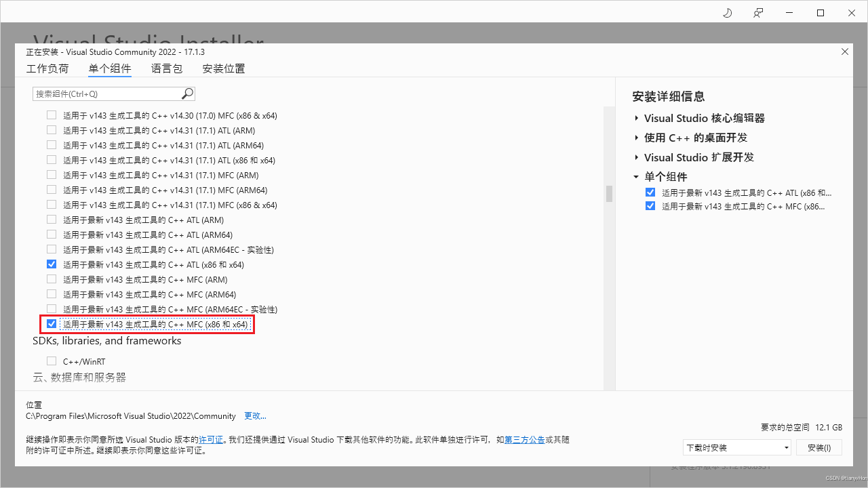Check latest v143 C++ MFC (ARM64) box
This screenshot has height=488, width=868.
(52, 294)
